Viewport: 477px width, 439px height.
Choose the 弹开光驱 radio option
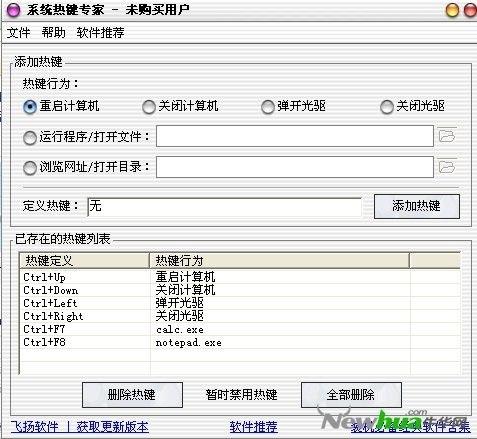[268, 107]
